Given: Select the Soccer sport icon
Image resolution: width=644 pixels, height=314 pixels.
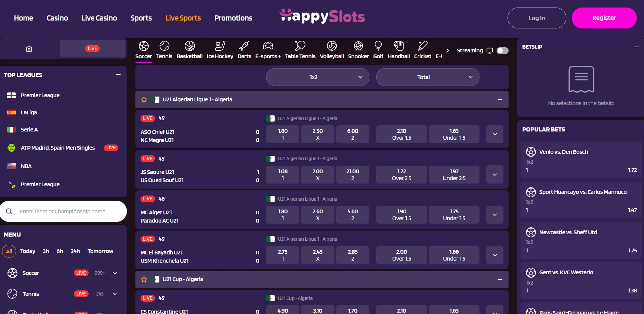Looking at the screenshot, I should [144, 46].
